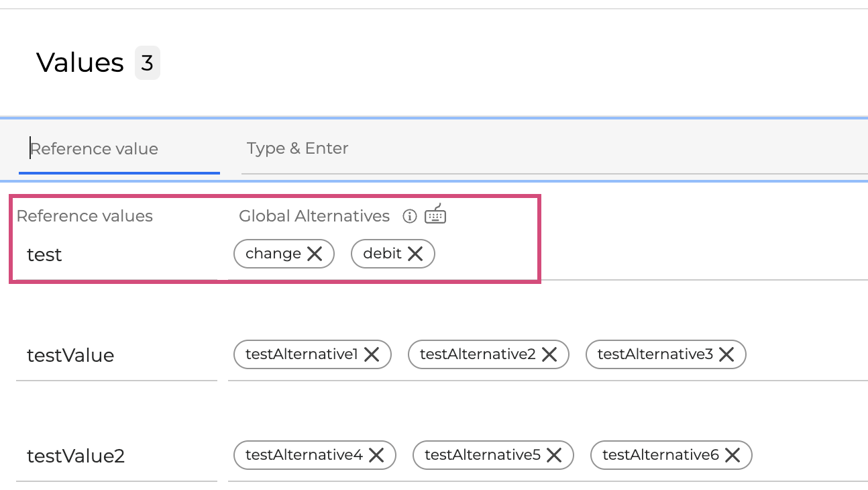The height and width of the screenshot is (490, 868).
Task: Remove the testAlternative6 chip
Action: click(x=733, y=455)
